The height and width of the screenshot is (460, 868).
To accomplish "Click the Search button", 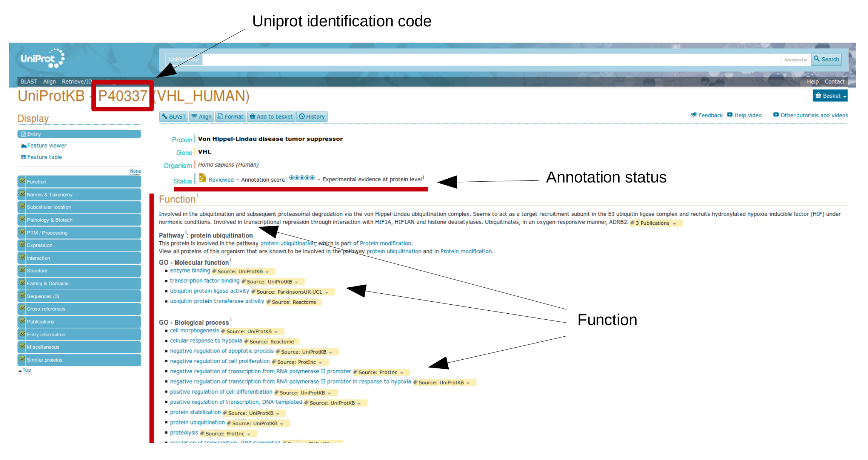I will click(826, 59).
